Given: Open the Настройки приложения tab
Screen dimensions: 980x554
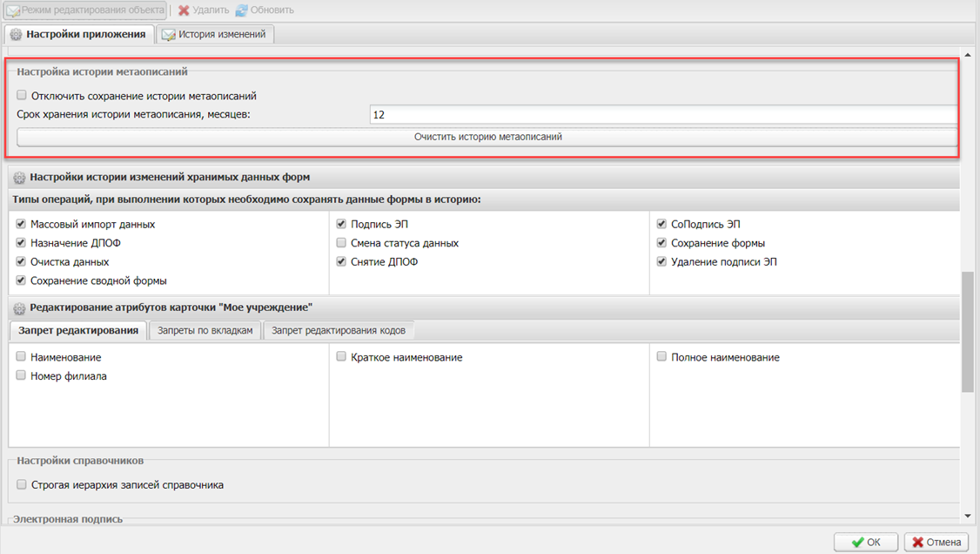Looking at the screenshot, I should [x=79, y=34].
